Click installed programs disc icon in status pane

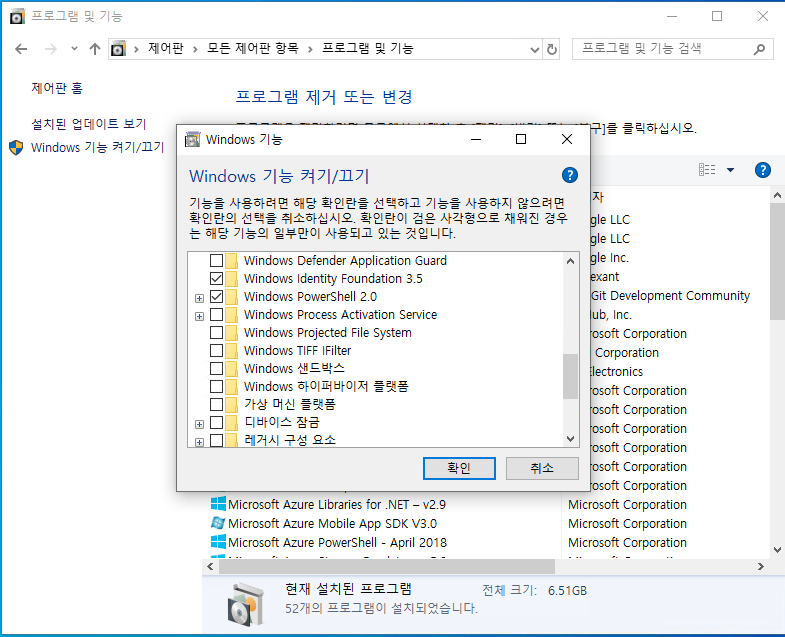[x=245, y=604]
